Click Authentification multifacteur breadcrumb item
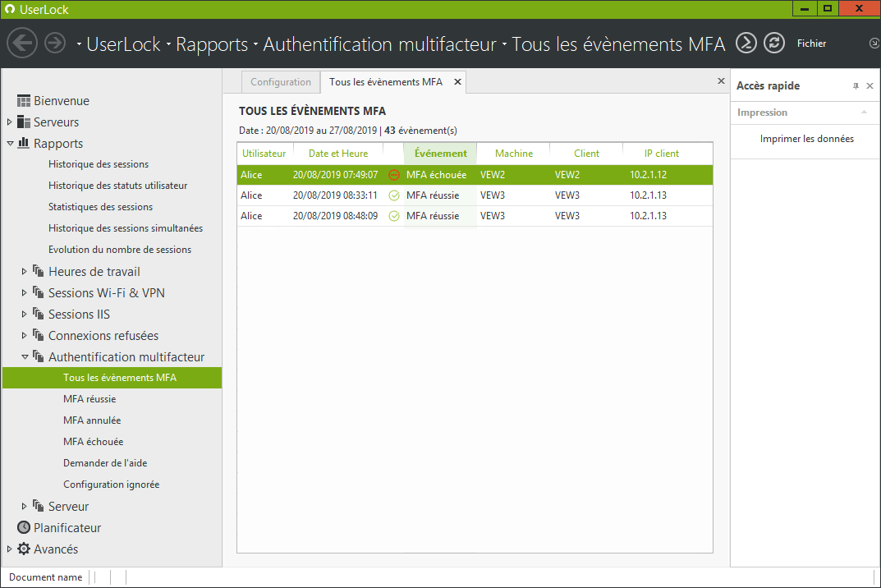This screenshot has height=588, width=881. tap(380, 44)
